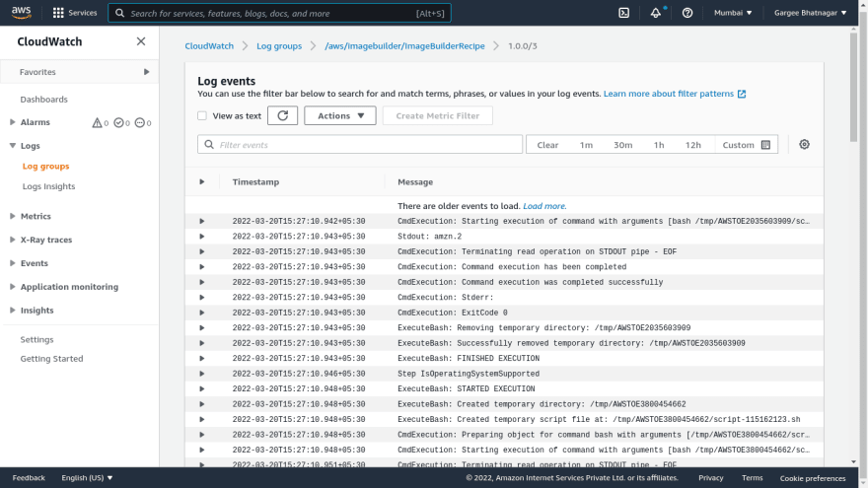This screenshot has height=488, width=868.
Task: Expand the 'CmdExecution: ExitCode 0' log row
Action: pos(202,313)
